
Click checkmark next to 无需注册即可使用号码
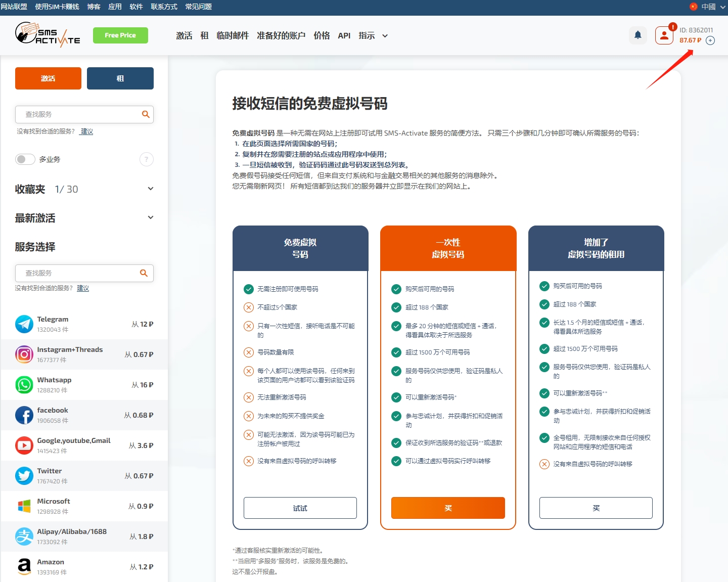(249, 289)
